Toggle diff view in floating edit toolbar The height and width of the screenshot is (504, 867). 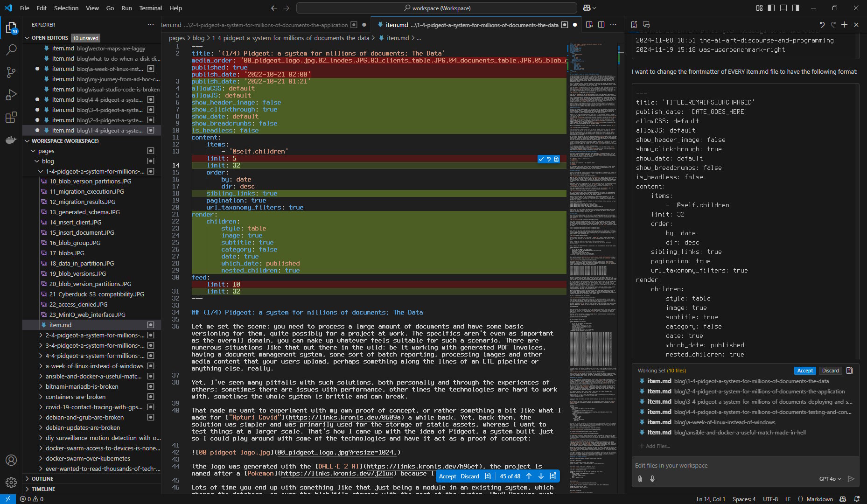(488, 476)
